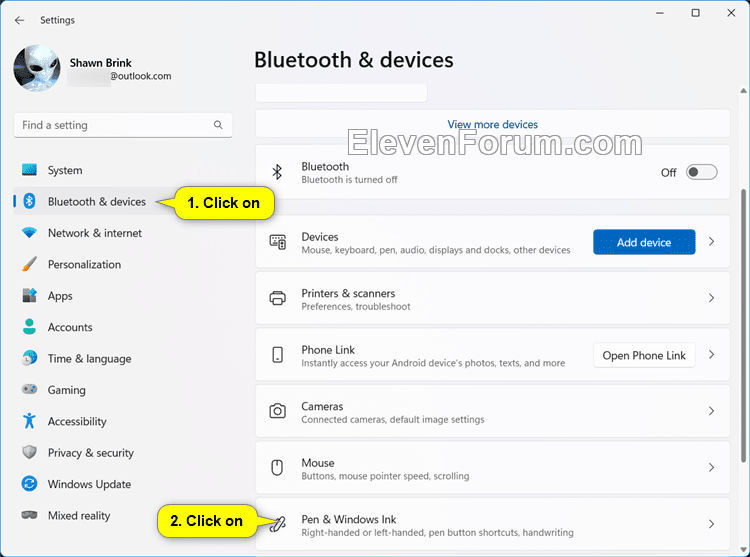Click the Windows Update sync icon
The height and width of the screenshot is (557, 750).
(x=29, y=484)
